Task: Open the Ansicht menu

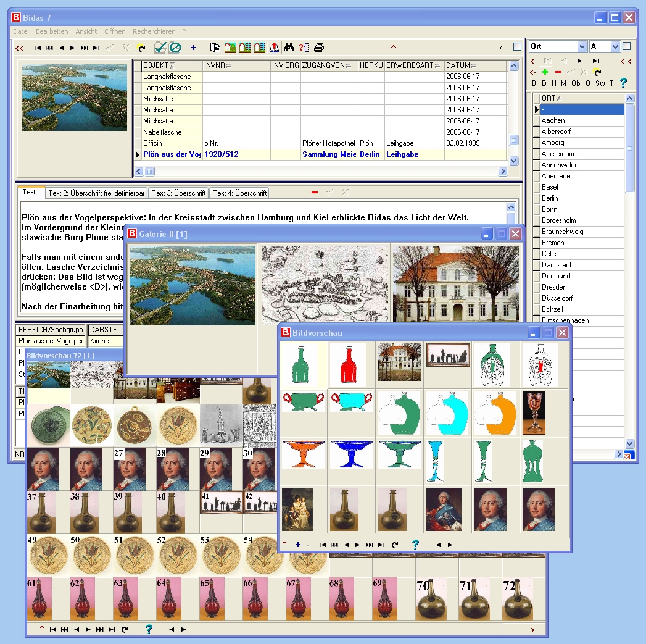Action: tap(86, 31)
